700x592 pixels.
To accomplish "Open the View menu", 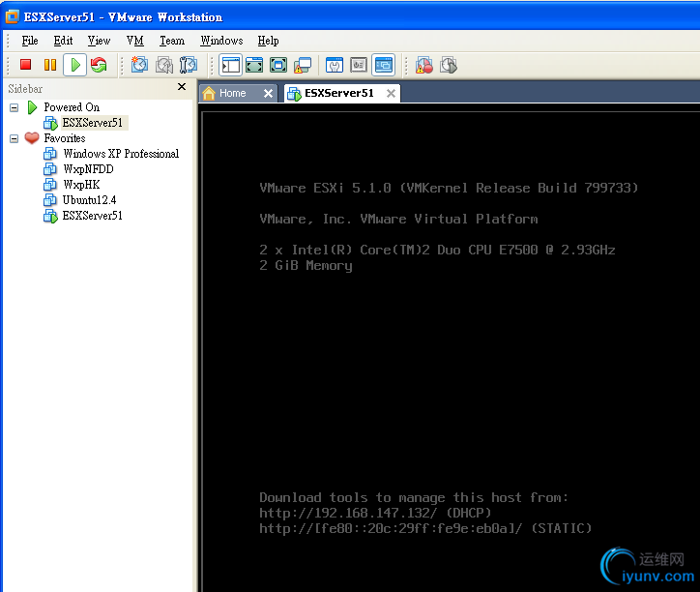I will point(99,41).
